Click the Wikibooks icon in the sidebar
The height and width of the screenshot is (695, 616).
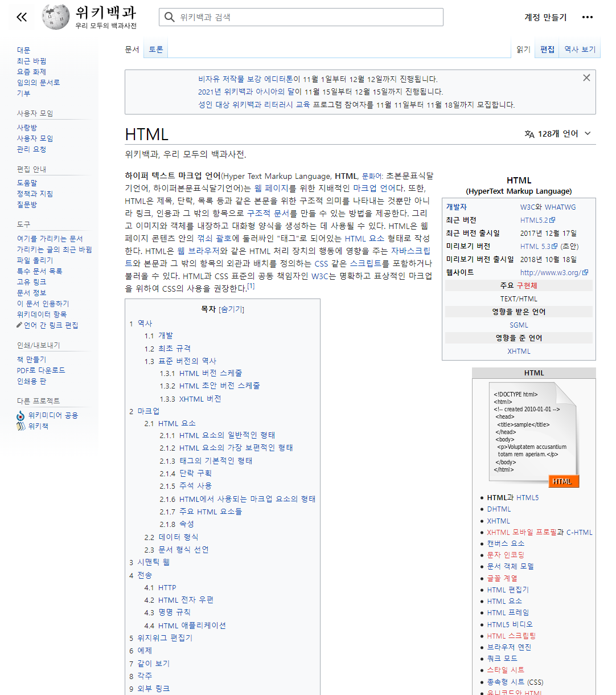coord(21,426)
